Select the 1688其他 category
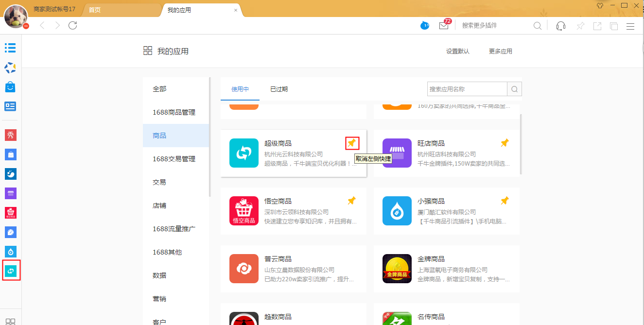The image size is (644, 325). [x=176, y=252]
